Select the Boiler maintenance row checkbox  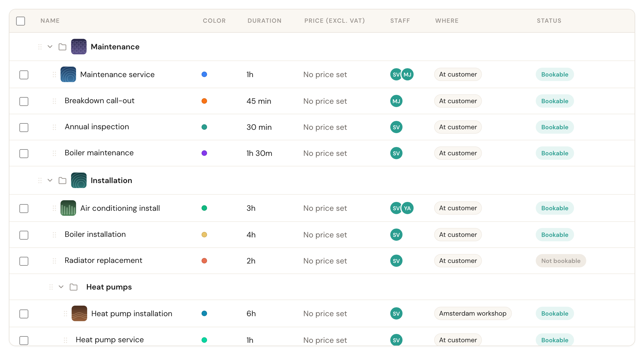24,154
